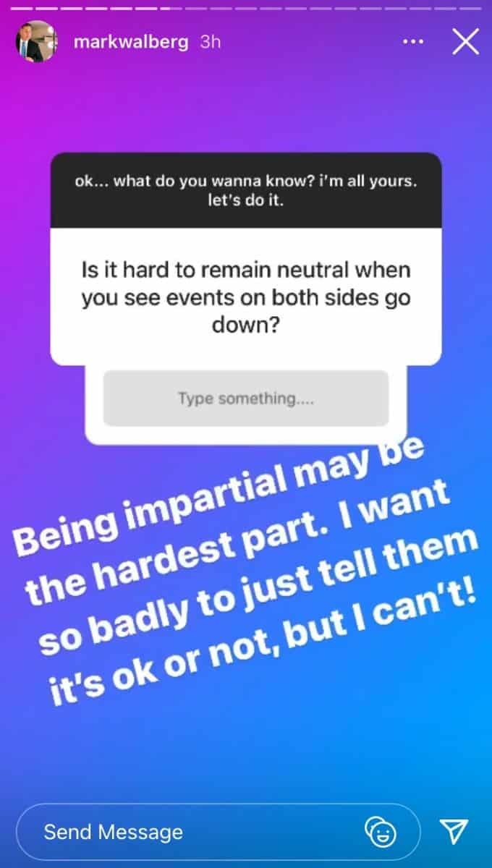Jump to the first story progress segment

click(22, 9)
